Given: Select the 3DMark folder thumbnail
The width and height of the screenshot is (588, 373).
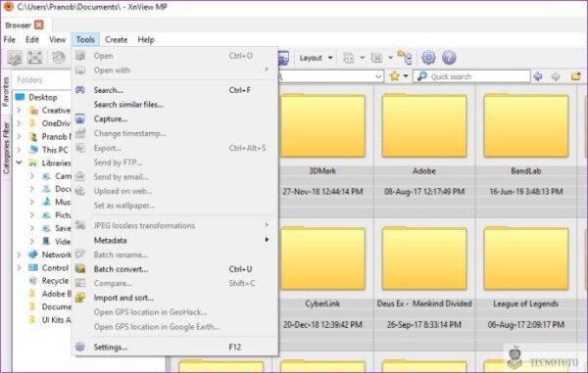Looking at the screenshot, I should 322,126.
